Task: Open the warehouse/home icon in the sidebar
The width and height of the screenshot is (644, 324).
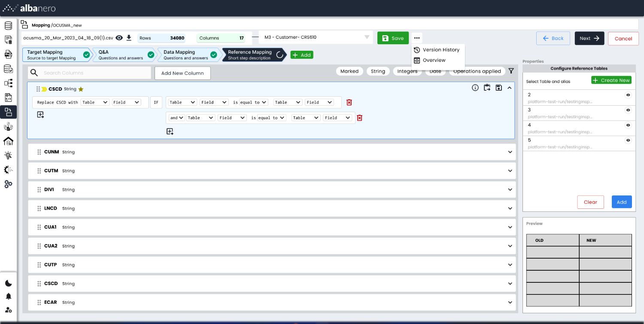Action: pos(8,141)
